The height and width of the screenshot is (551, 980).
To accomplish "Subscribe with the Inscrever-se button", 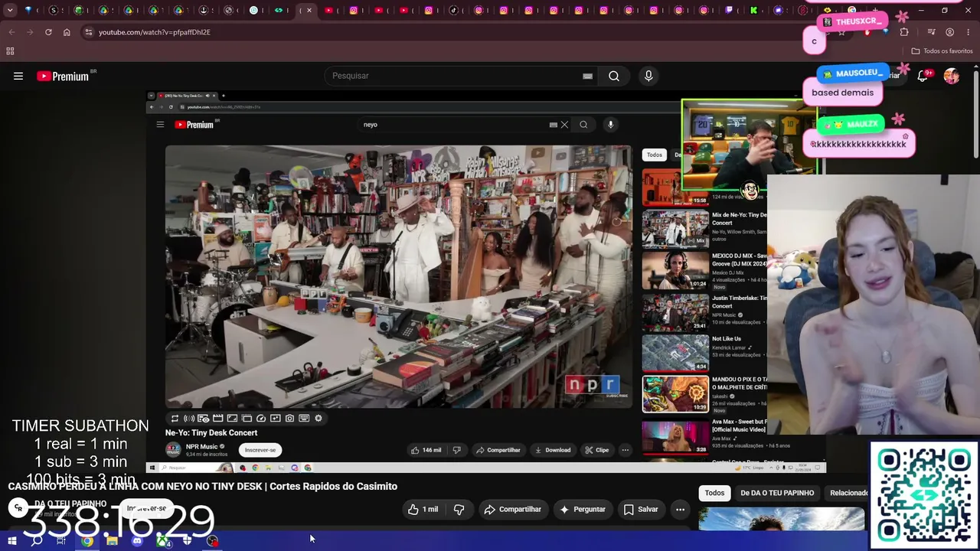I will coord(146,508).
